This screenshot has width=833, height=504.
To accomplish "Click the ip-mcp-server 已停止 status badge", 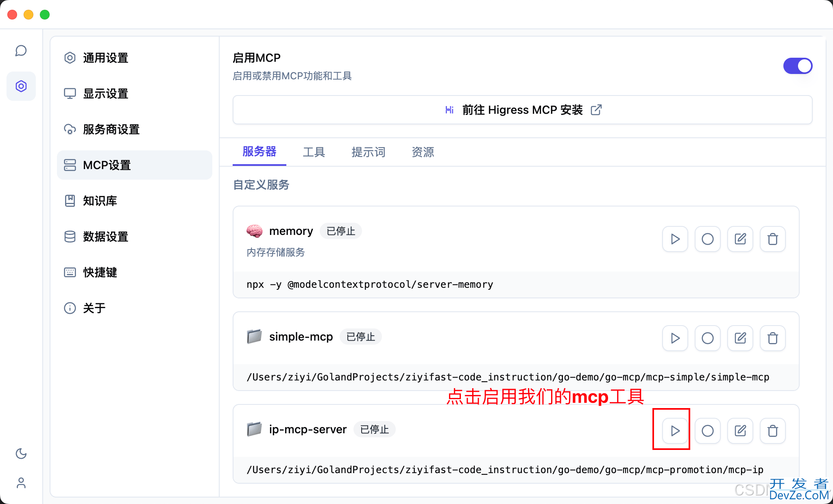I will (x=375, y=429).
